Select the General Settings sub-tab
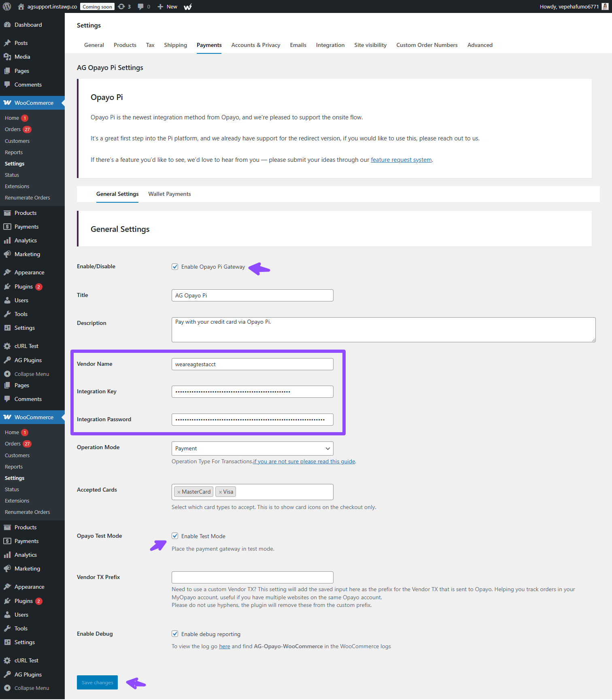The image size is (612, 700). pyautogui.click(x=117, y=194)
